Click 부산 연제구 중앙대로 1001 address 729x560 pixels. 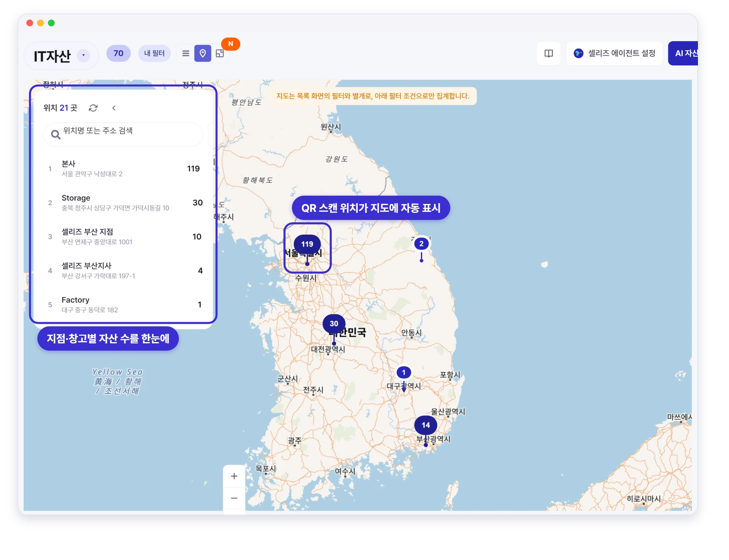pos(97,242)
